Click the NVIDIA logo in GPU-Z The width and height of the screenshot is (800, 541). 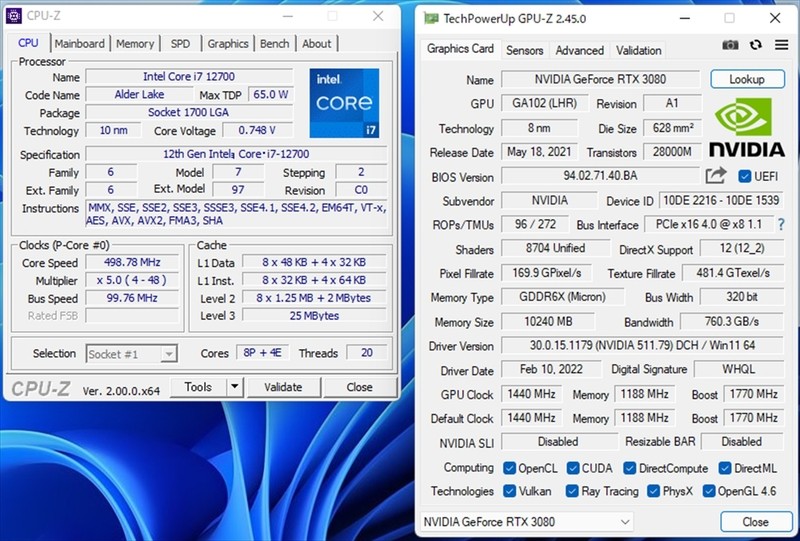746,127
